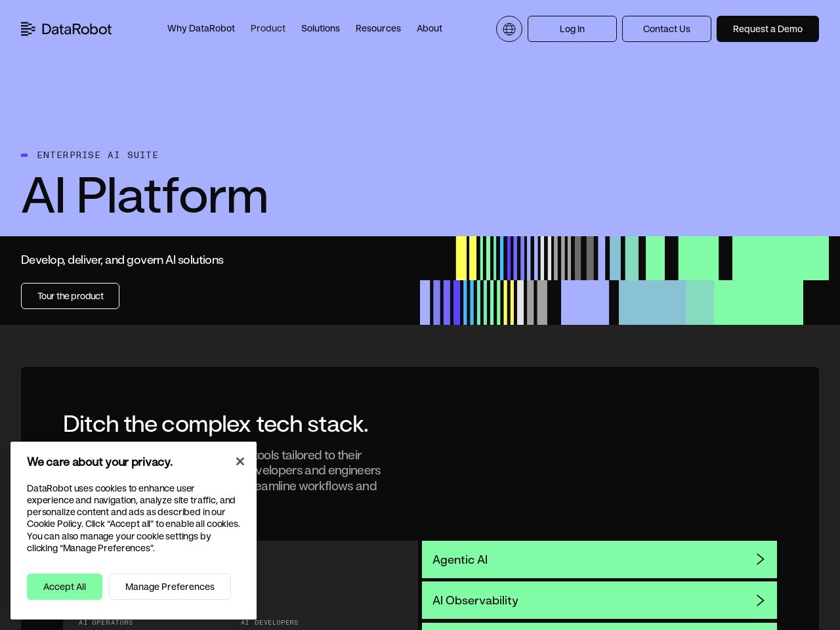This screenshot has width=840, height=630.
Task: Click the Contact Us button
Action: [667, 29]
